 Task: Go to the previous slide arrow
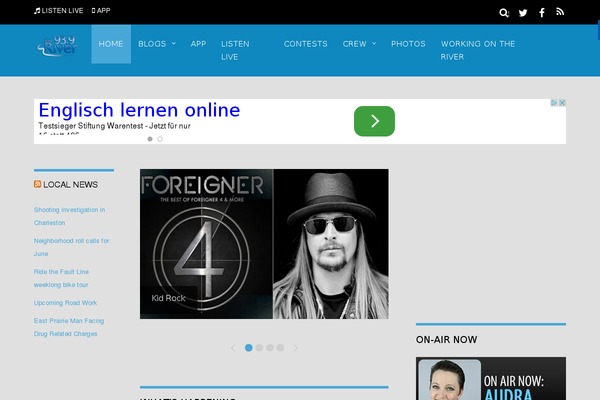(233, 348)
